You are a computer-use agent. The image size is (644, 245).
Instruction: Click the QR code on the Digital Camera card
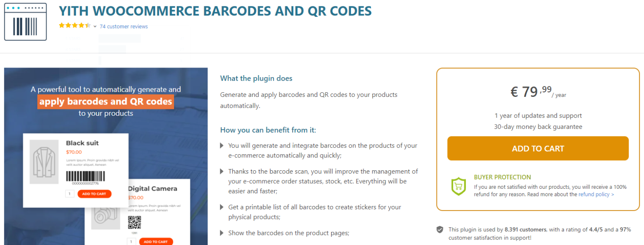coord(135,222)
